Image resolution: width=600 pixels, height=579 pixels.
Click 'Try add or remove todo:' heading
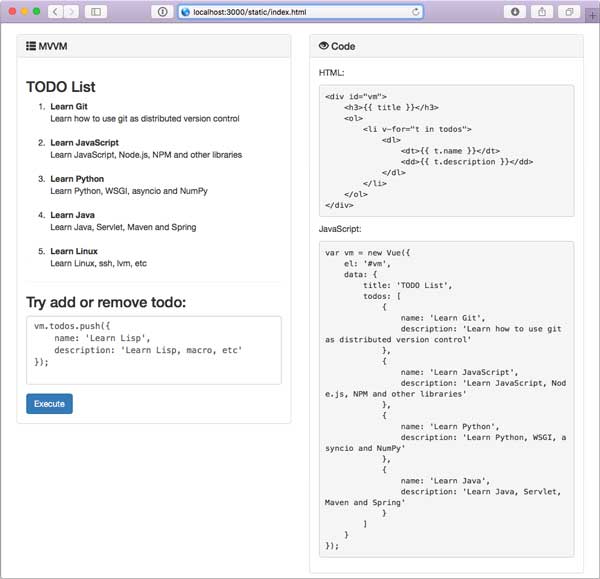[106, 302]
